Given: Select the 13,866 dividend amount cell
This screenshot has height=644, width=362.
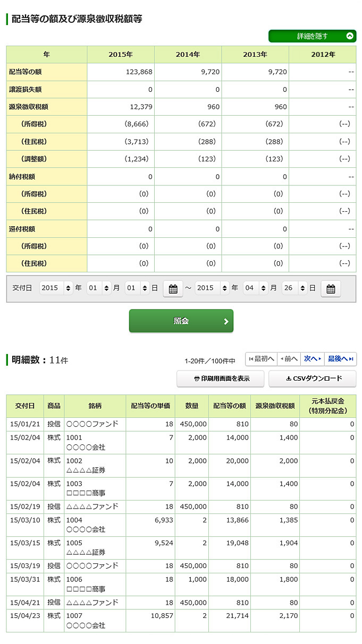Looking at the screenshot, I should point(229,525).
